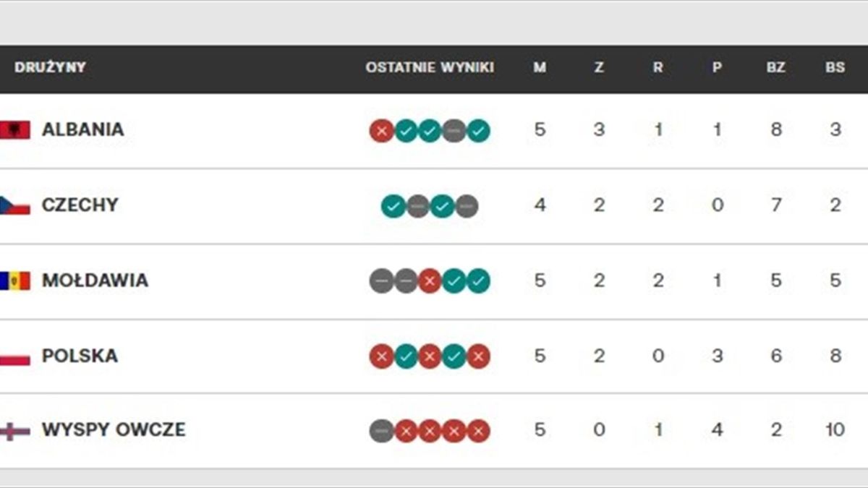Click the Mołdawia flag icon
The height and width of the screenshot is (488, 868).
coord(15,281)
